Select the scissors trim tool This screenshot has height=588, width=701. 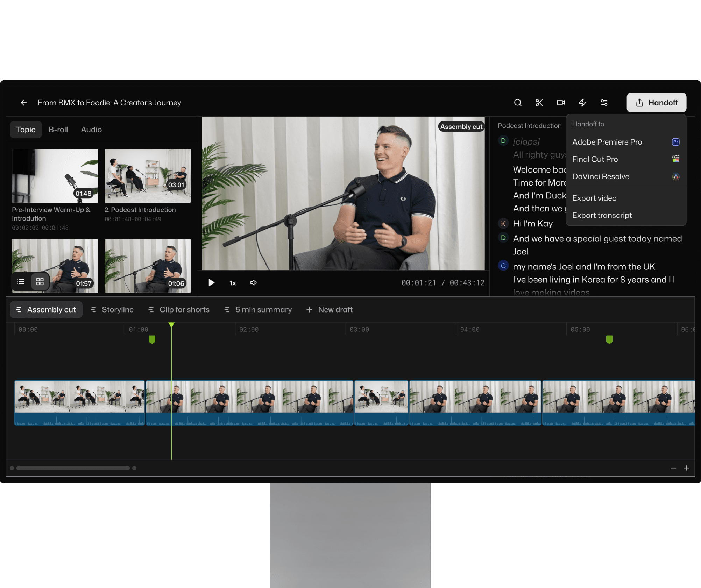pos(539,103)
